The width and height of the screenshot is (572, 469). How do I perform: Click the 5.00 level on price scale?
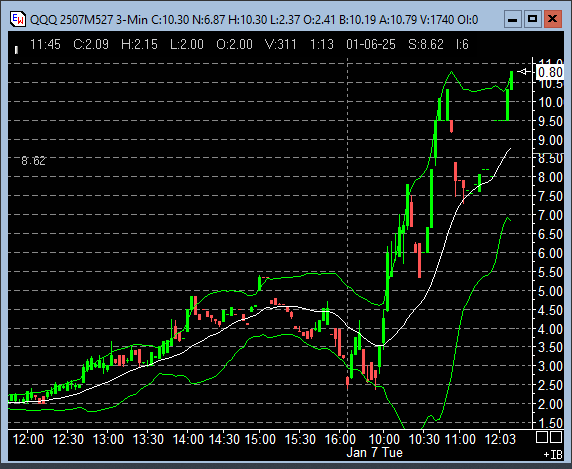[x=550, y=291]
